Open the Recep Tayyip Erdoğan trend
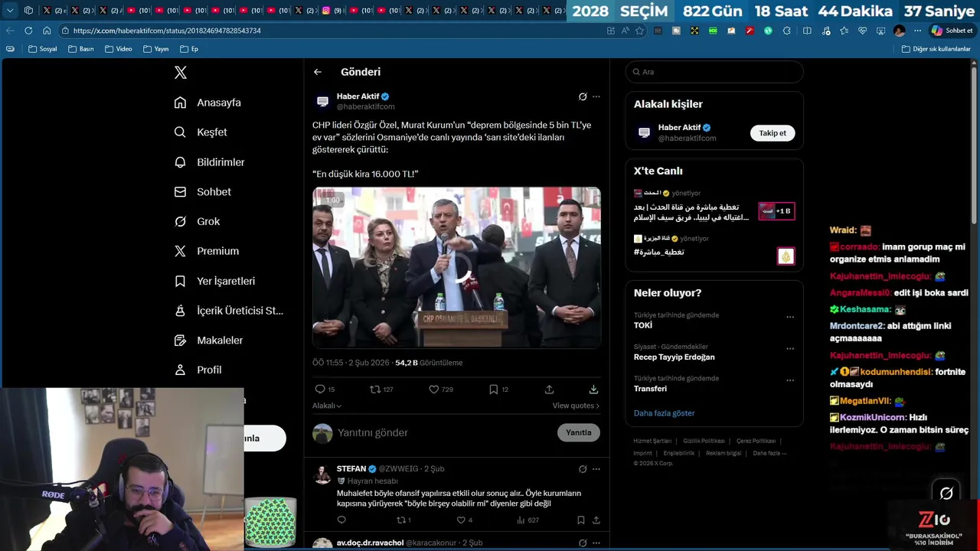 click(x=675, y=357)
